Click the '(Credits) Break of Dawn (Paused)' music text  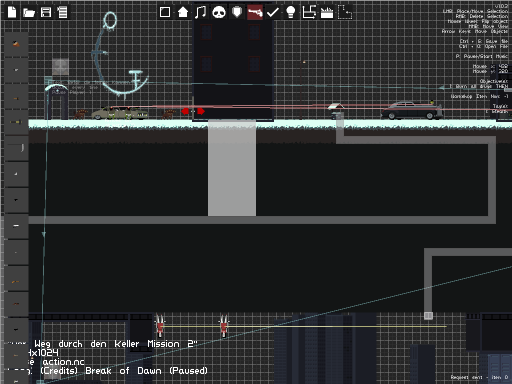[x=124, y=371]
